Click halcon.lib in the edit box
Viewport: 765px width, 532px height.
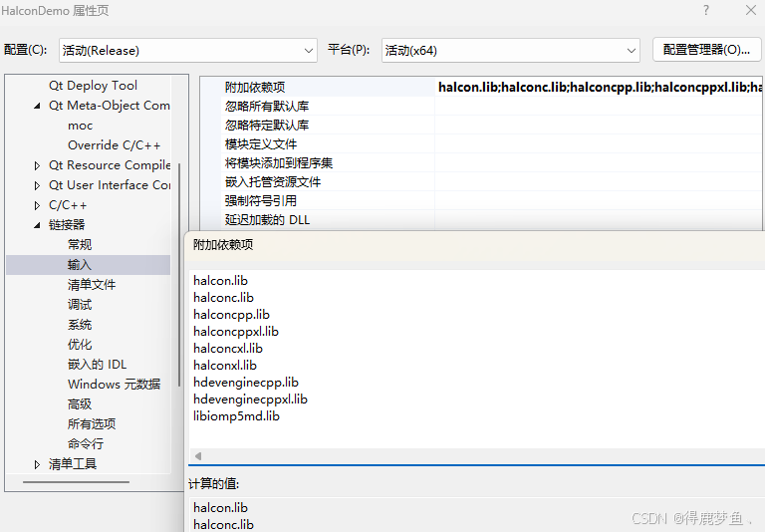tap(220, 281)
